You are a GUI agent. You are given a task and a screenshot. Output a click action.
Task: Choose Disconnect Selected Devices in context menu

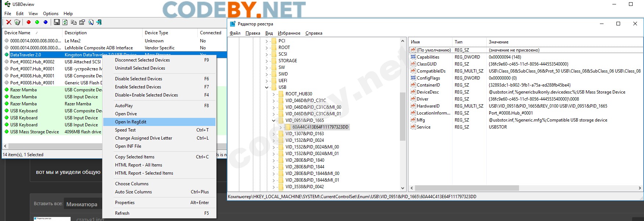159,60
